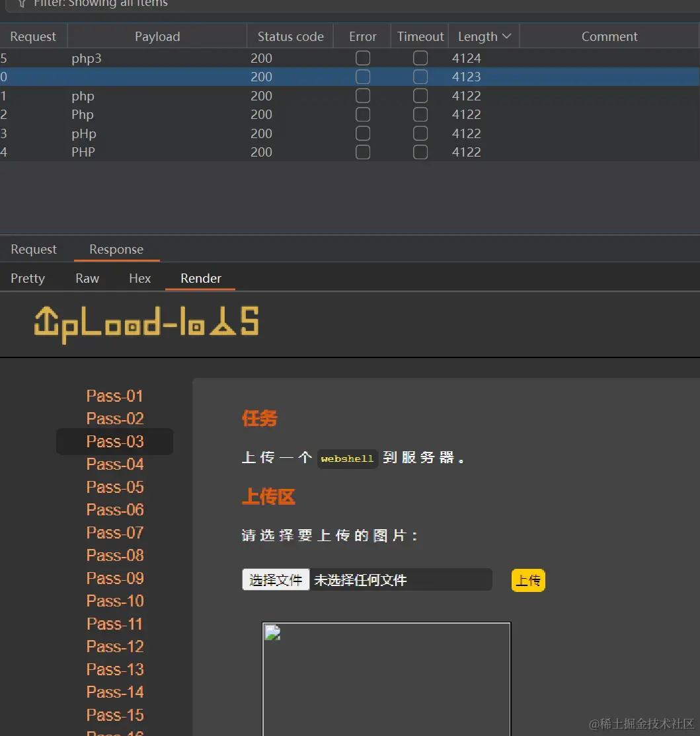Click the 任务 heading
The image size is (700, 736).
(x=259, y=418)
